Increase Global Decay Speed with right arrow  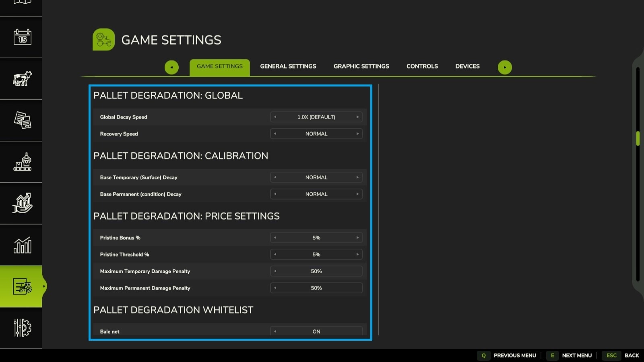pyautogui.click(x=357, y=117)
